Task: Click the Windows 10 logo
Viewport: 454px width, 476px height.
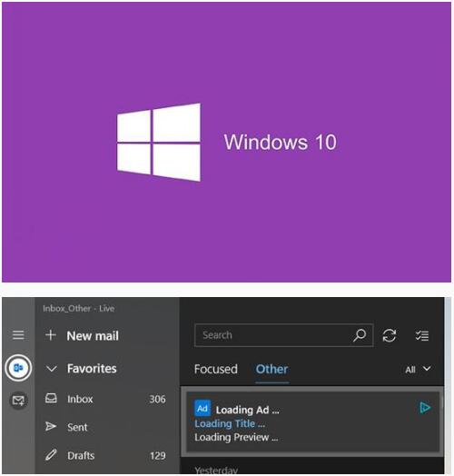Action: (x=159, y=142)
